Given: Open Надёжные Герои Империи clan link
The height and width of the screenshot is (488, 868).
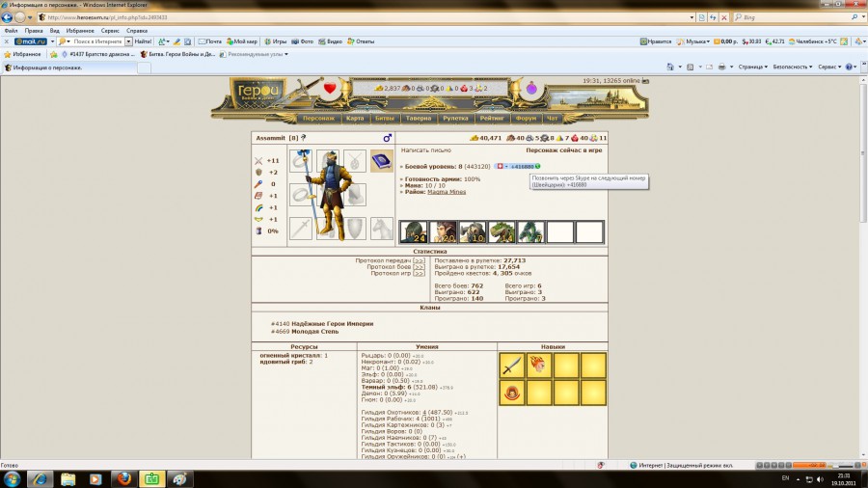Looking at the screenshot, I should point(332,324).
